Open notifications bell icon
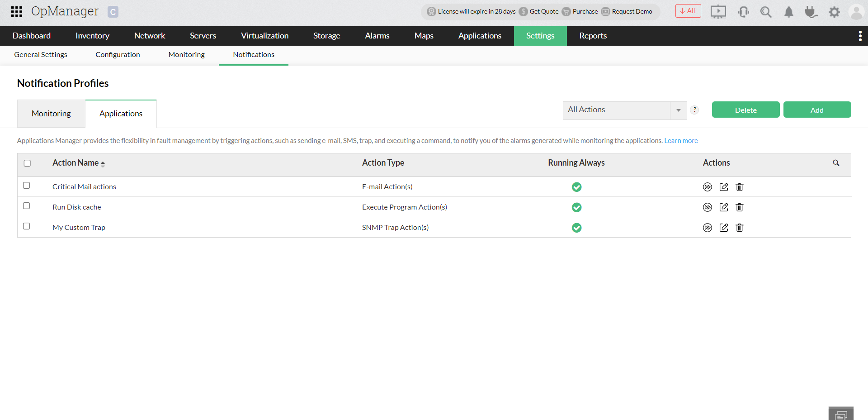The width and height of the screenshot is (868, 420). tap(788, 12)
